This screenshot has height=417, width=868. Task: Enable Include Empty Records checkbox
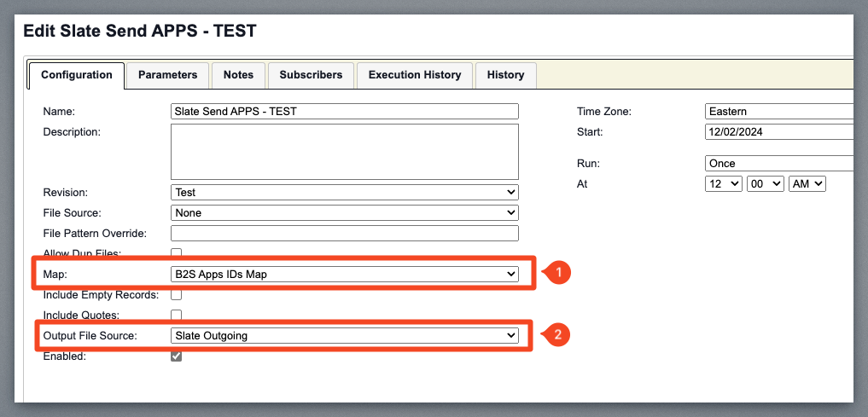[x=177, y=295]
